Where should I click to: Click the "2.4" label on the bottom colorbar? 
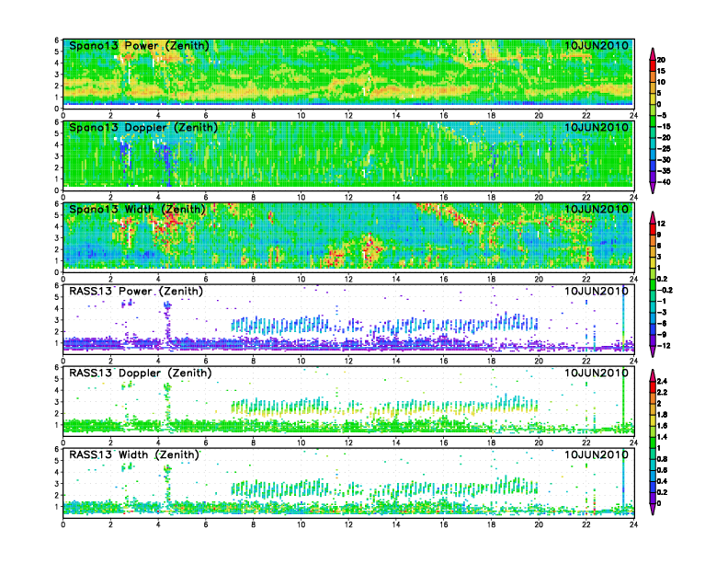[663, 382]
